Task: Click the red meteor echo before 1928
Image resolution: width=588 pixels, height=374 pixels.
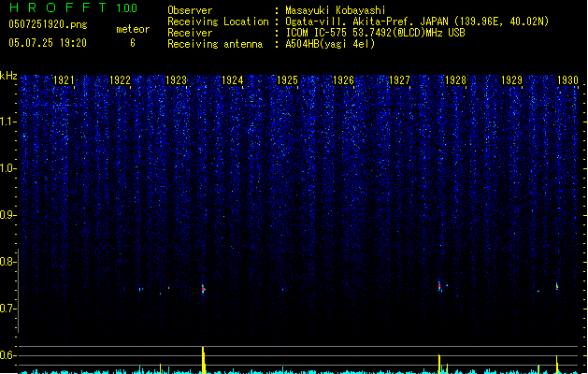Action: [439, 286]
